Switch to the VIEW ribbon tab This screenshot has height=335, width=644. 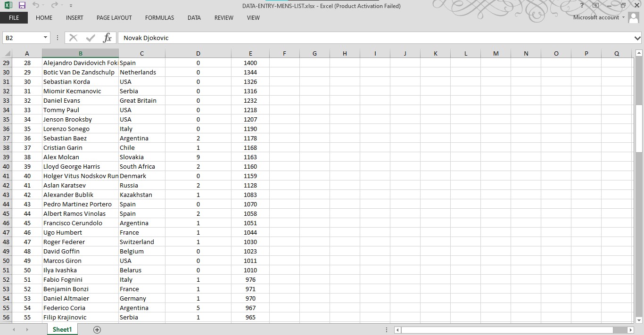tap(253, 18)
